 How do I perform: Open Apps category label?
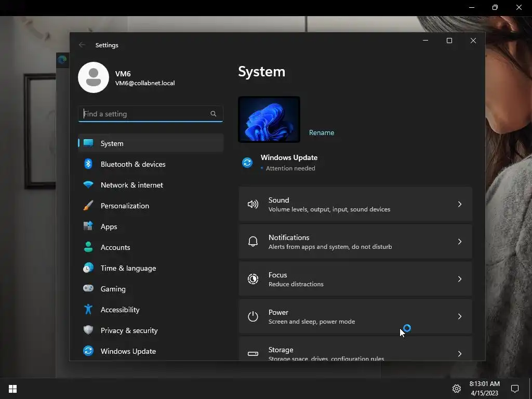coord(109,227)
